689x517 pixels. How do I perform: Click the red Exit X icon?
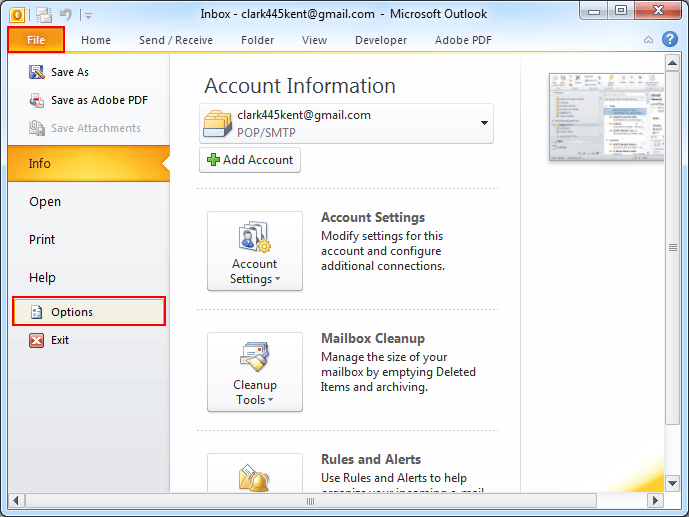click(36, 340)
